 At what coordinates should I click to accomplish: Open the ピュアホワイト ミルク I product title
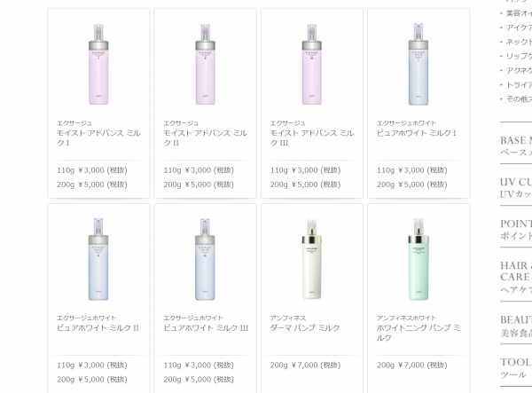pyautogui.click(x=417, y=133)
